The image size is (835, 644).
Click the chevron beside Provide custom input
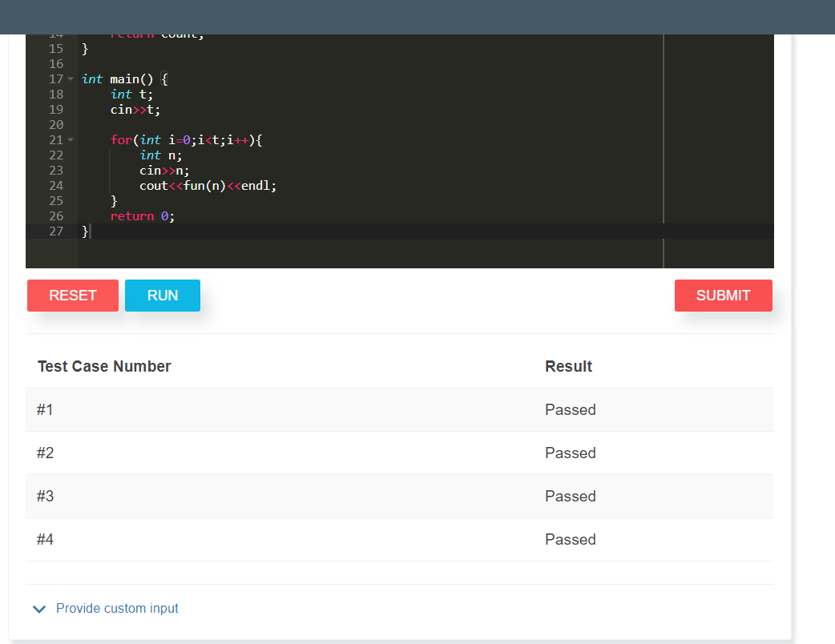(39, 610)
